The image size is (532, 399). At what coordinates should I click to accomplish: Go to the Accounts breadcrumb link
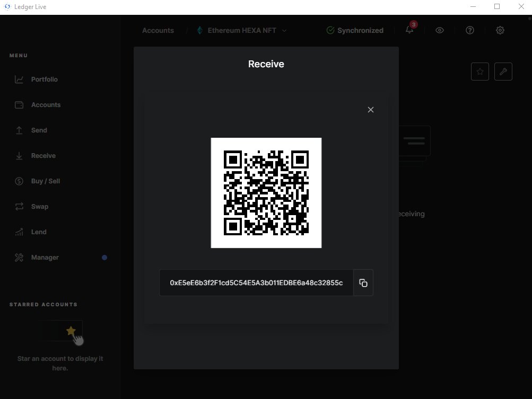click(158, 30)
